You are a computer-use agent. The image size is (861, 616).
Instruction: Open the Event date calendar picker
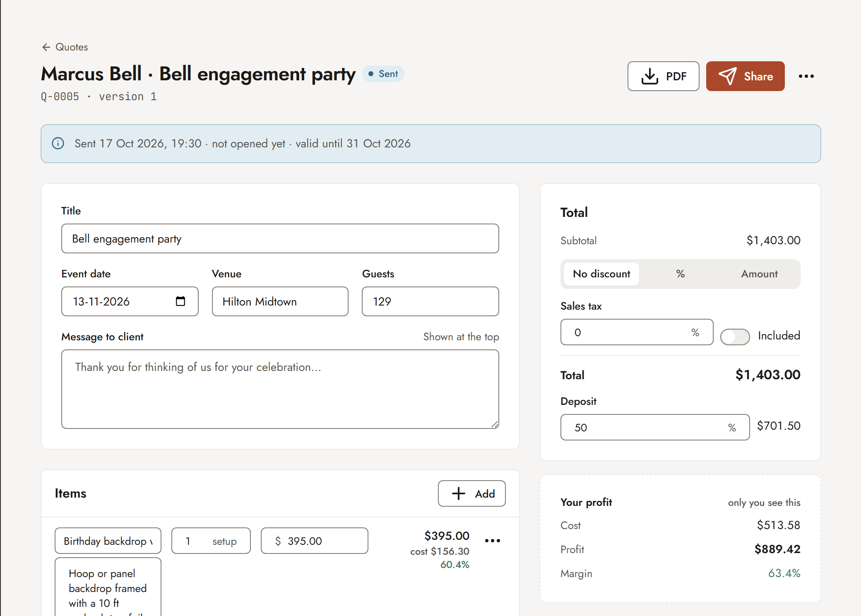[180, 301]
